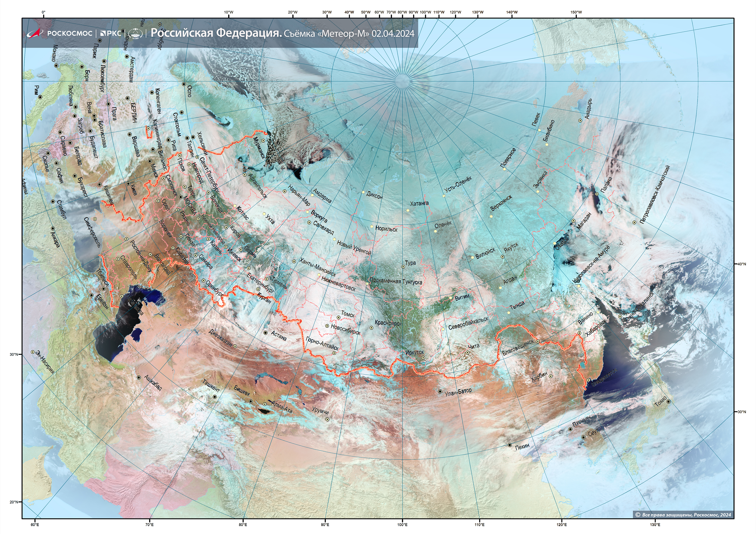
Task: Click the Астана capital marker dot
Action: tap(266, 333)
